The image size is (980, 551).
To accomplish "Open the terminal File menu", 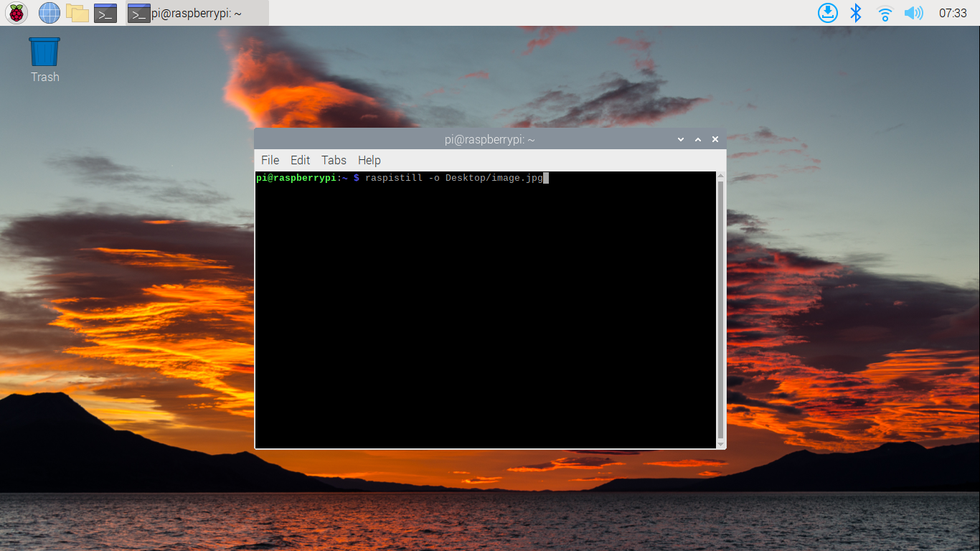I will pyautogui.click(x=270, y=160).
